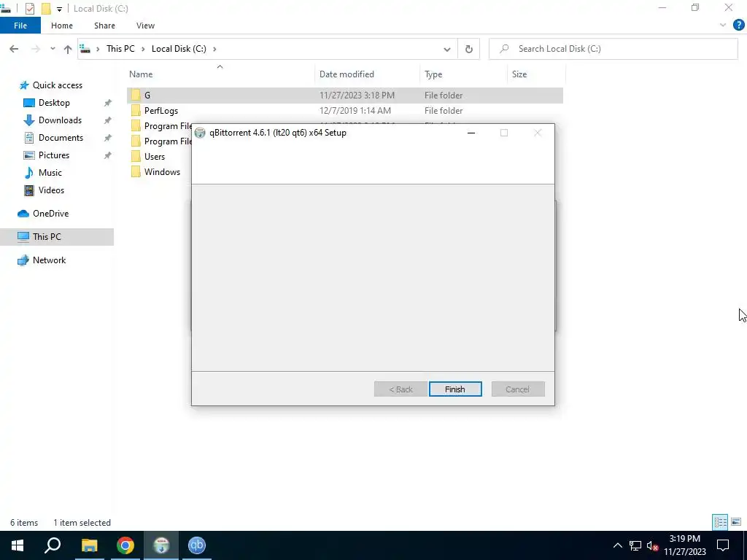
Task: Click Finish in the qBittorrent Setup dialog
Action: tap(455, 389)
